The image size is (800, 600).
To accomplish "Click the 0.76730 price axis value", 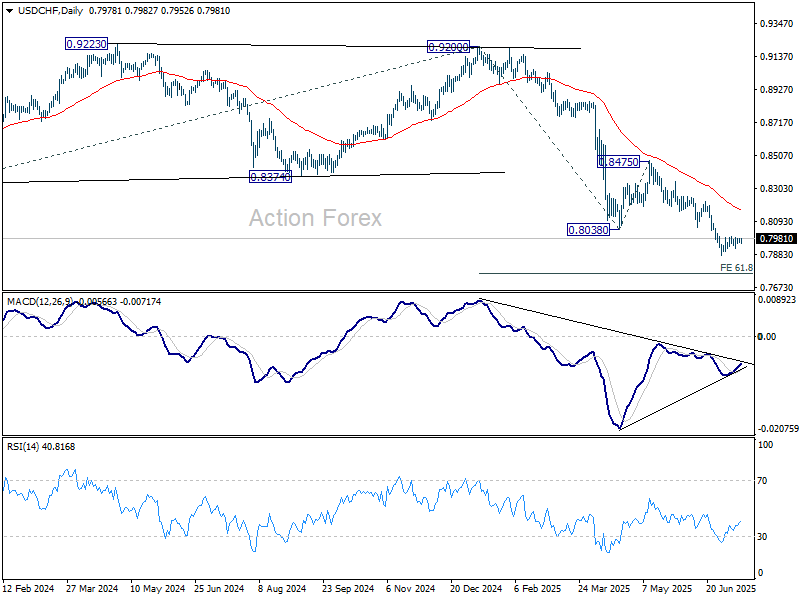I will [x=776, y=287].
